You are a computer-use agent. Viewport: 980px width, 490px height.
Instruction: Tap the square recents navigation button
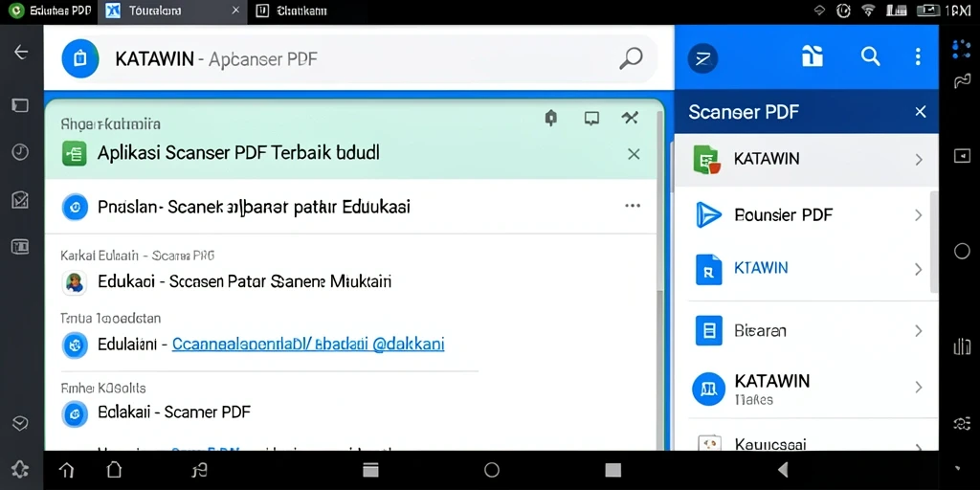click(613, 470)
